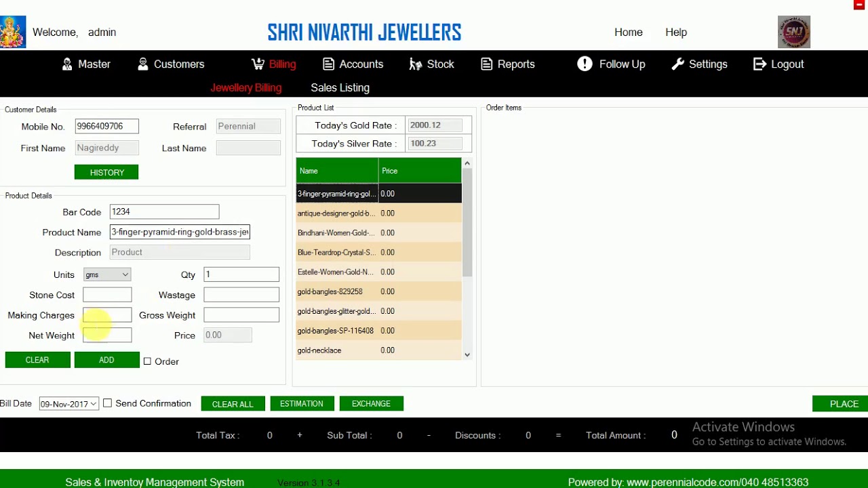Click the Name column header
The height and width of the screenshot is (488, 868).
point(337,171)
